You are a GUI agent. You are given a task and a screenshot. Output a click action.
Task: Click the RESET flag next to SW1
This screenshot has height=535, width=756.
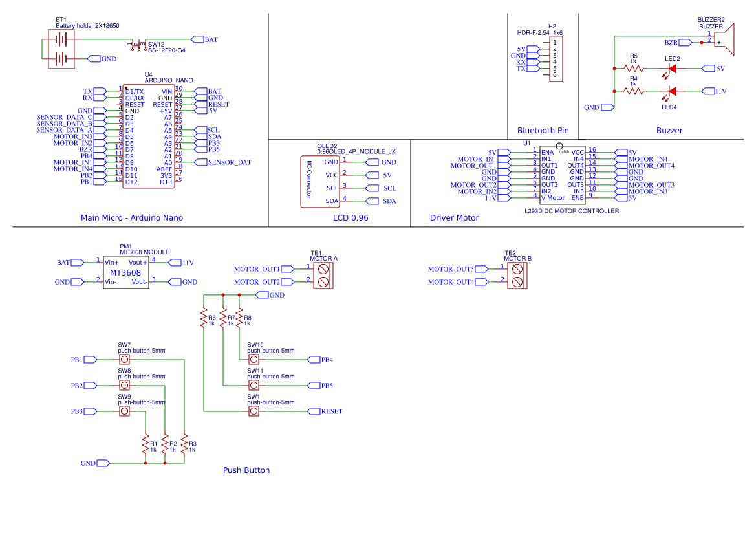coord(325,411)
